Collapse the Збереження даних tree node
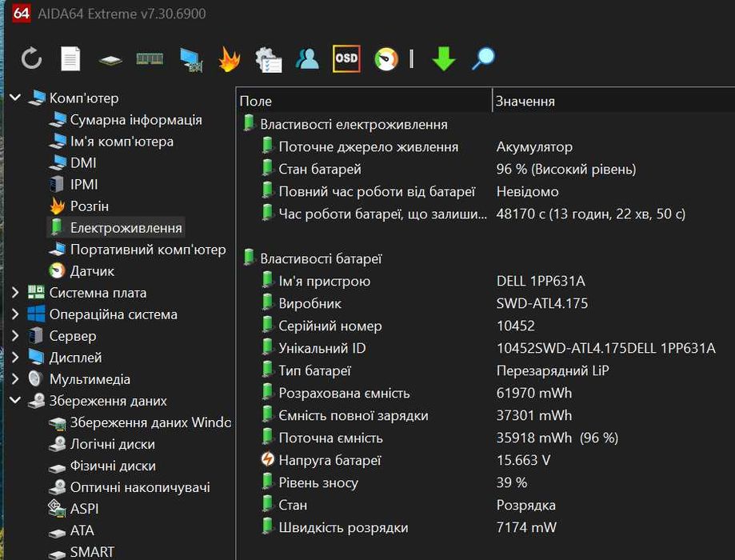Screen dimensions: 735x560 click(15, 401)
